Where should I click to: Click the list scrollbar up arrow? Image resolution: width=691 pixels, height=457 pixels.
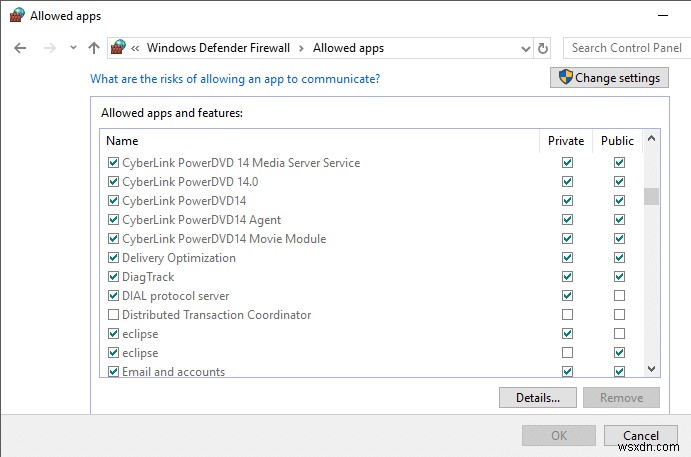pos(652,140)
